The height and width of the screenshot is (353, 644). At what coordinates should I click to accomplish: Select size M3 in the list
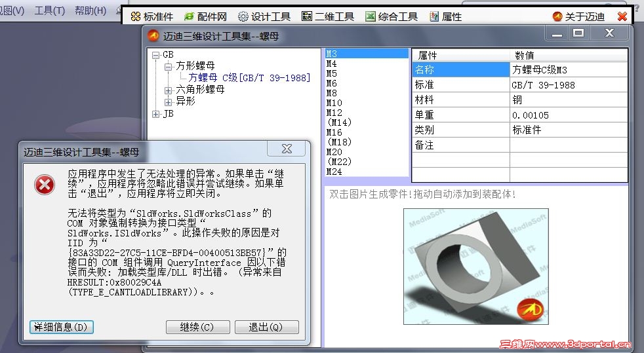point(367,54)
